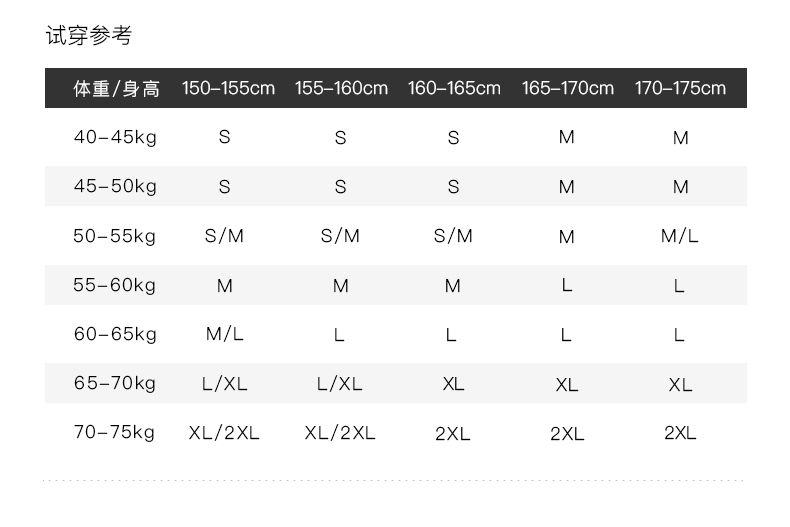Click the 55-60kg row label

click(x=115, y=285)
